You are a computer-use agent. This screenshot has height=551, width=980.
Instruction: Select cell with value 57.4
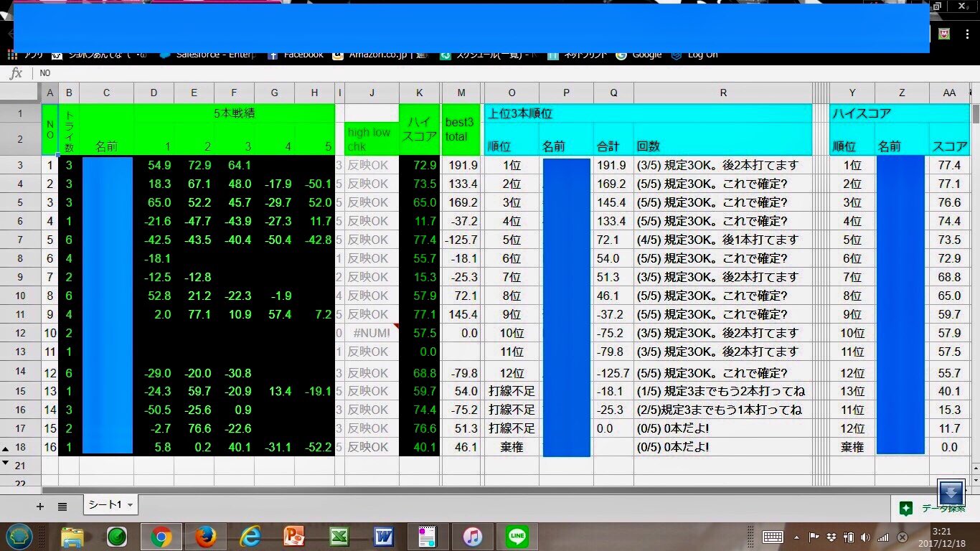[275, 314]
